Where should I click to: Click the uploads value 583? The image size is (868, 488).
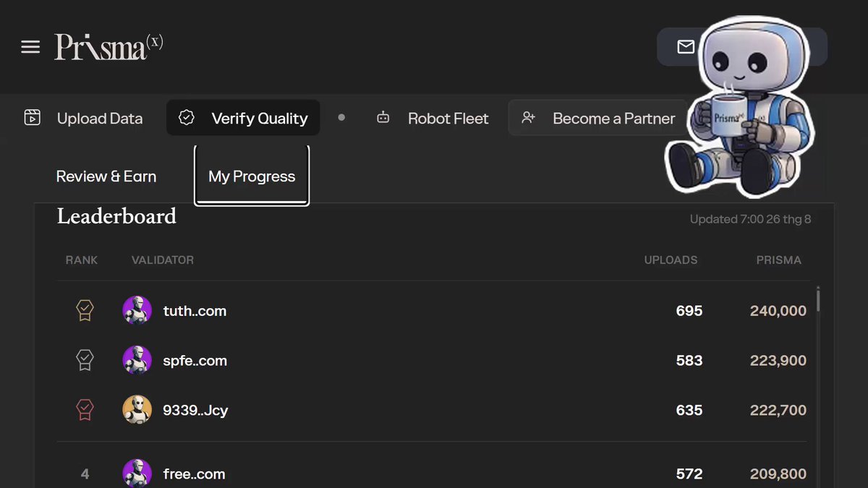(x=689, y=360)
